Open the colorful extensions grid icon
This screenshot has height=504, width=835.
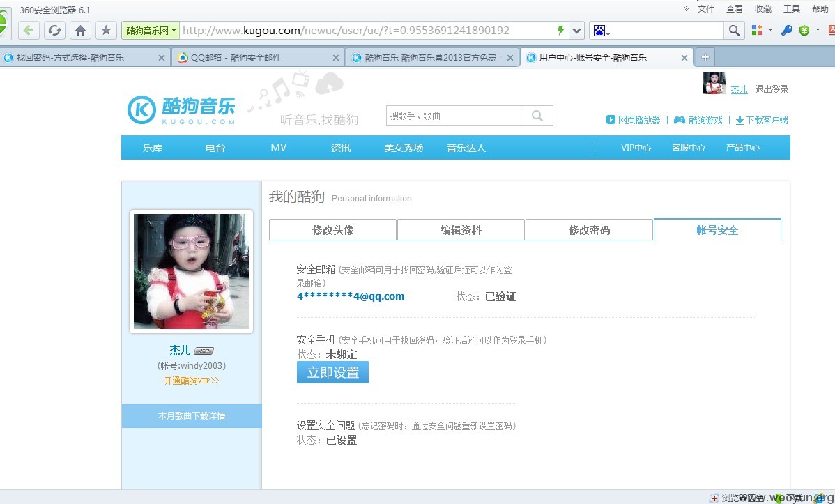pyautogui.click(x=757, y=31)
